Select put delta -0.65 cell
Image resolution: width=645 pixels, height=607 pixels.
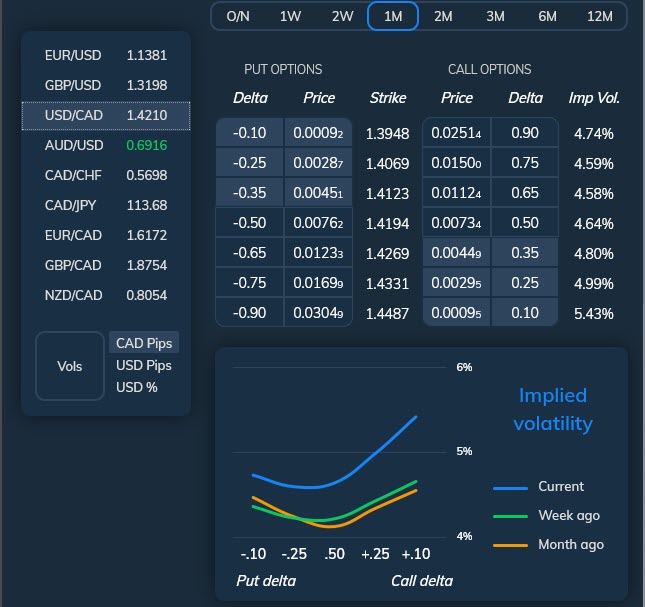pos(250,253)
